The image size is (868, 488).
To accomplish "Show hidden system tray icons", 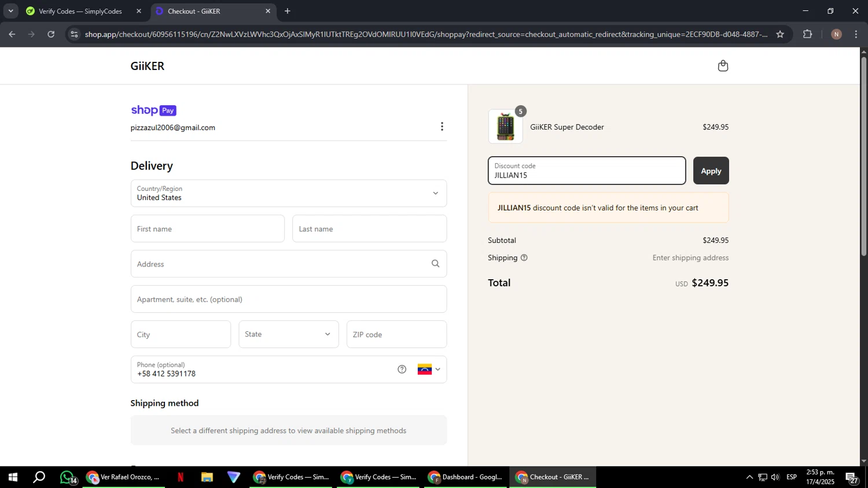I will click(749, 478).
